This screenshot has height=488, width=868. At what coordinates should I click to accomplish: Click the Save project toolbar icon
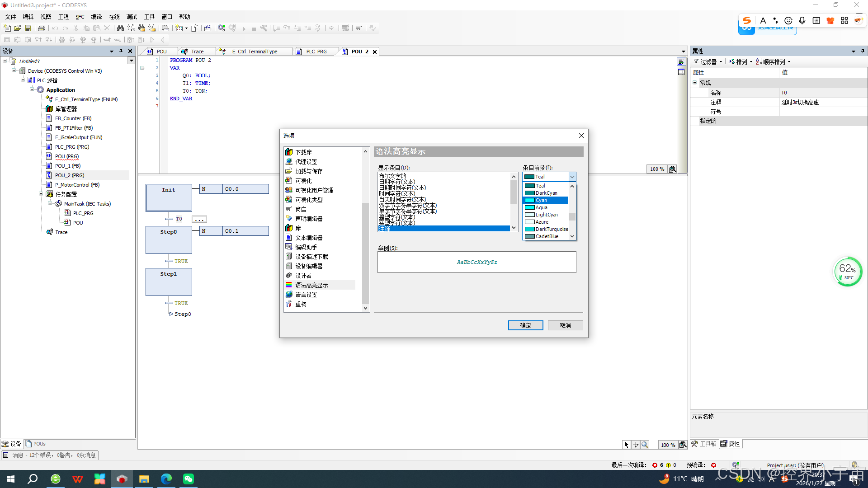click(28, 28)
